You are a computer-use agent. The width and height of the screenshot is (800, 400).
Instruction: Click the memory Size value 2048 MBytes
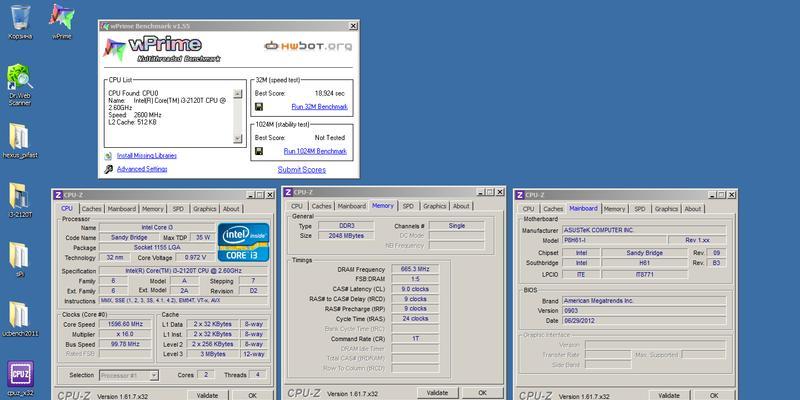click(x=346, y=236)
